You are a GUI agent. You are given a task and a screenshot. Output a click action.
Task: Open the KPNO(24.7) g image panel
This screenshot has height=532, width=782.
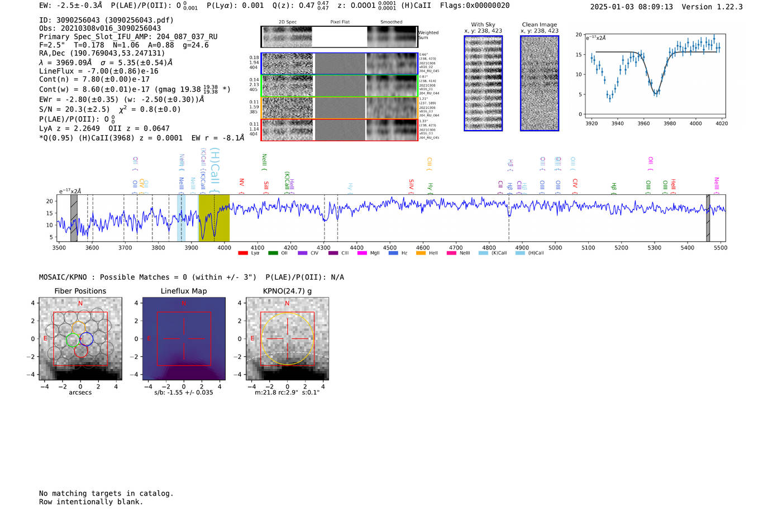coord(287,339)
